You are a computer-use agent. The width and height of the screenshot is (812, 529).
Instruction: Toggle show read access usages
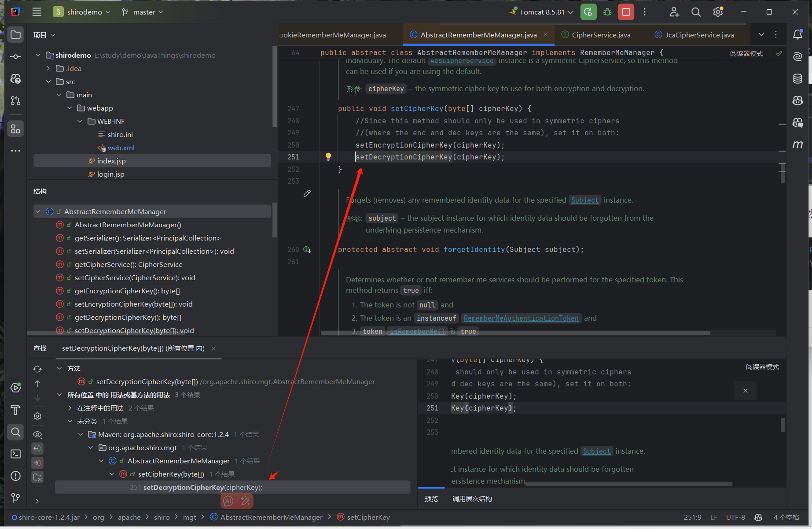(x=37, y=448)
